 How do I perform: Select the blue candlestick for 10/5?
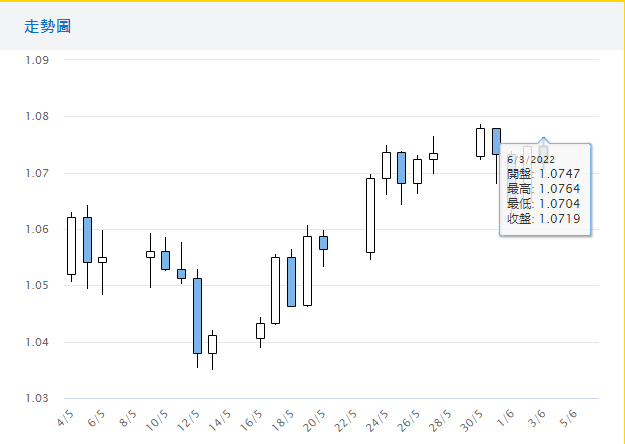point(165,260)
